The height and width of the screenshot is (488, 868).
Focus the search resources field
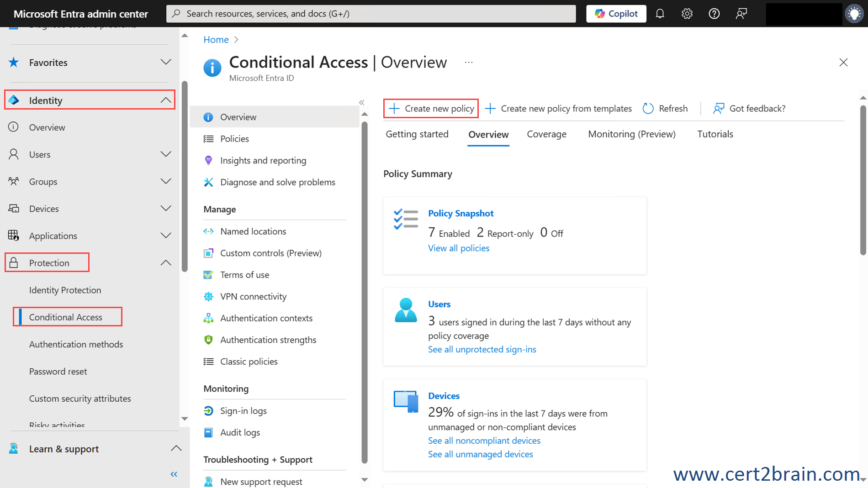pyautogui.click(x=371, y=14)
